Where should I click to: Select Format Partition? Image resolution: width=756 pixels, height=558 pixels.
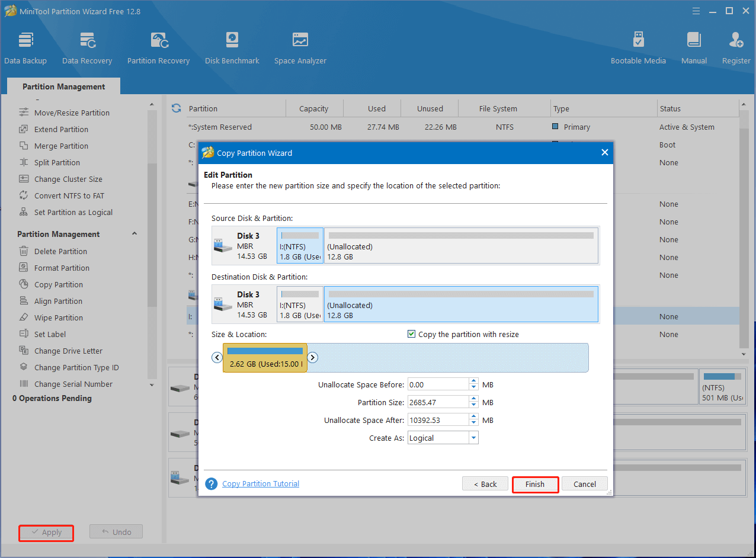point(62,268)
